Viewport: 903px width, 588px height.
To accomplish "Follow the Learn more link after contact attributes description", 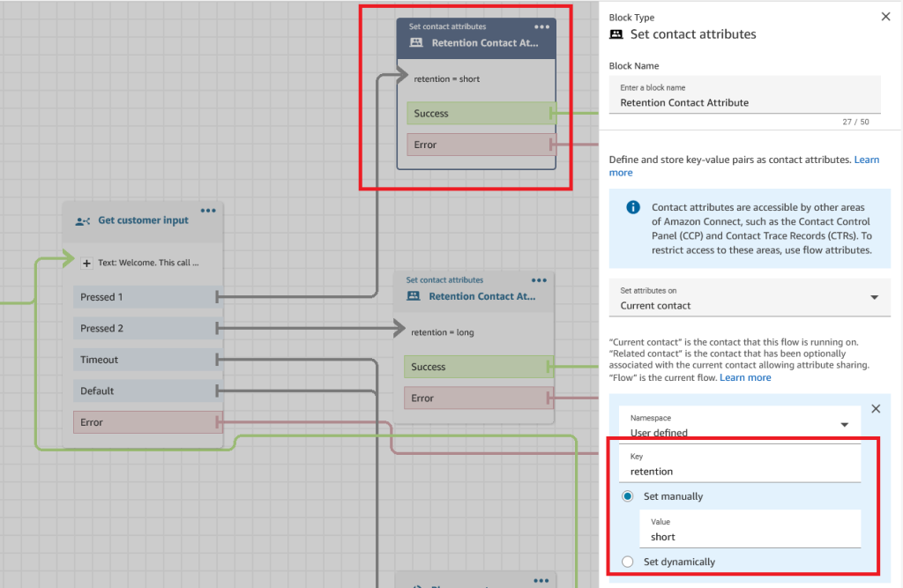I will click(x=866, y=160).
